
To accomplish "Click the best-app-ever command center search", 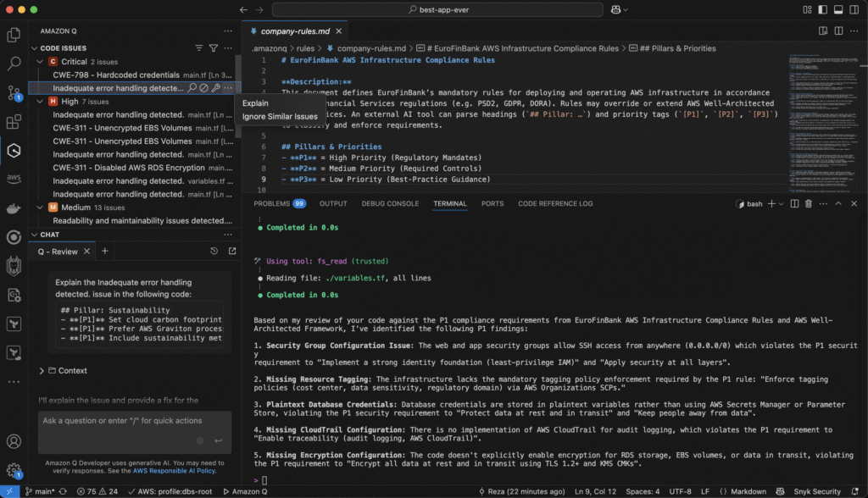I will [x=437, y=9].
